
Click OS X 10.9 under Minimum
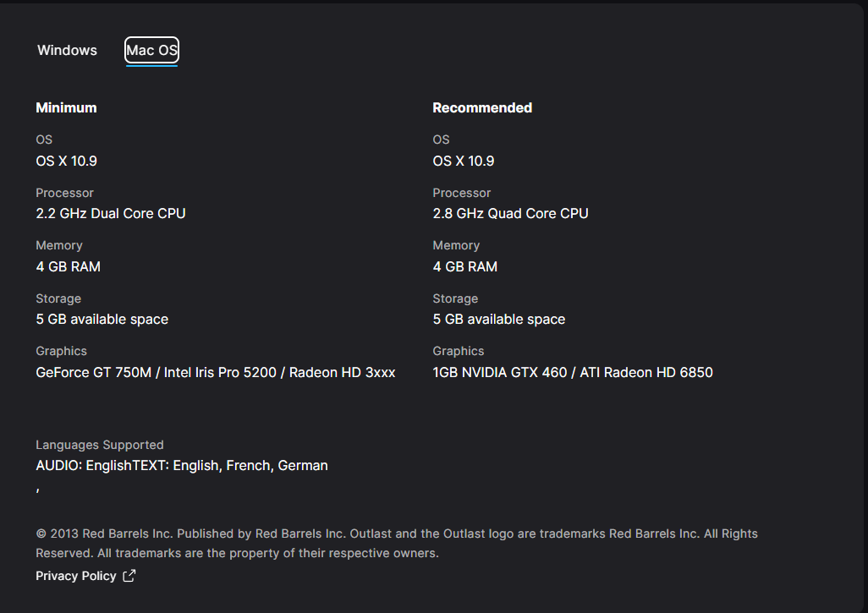point(66,161)
